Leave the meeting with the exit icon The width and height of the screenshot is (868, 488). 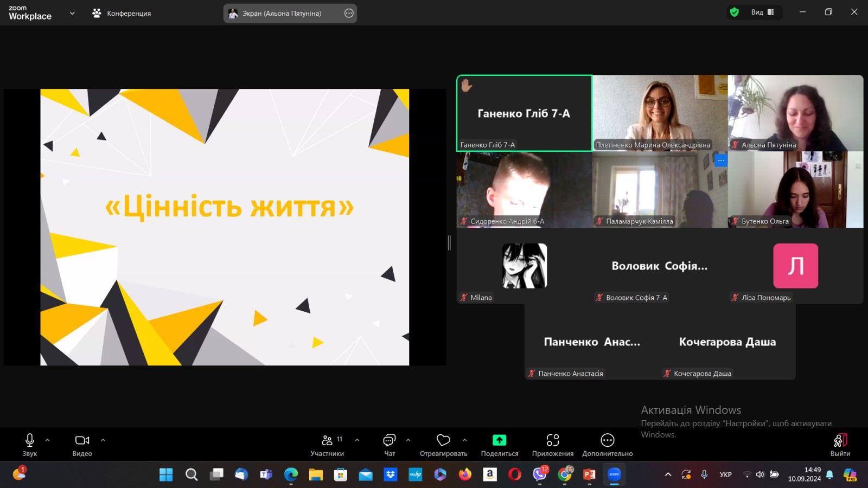840,445
